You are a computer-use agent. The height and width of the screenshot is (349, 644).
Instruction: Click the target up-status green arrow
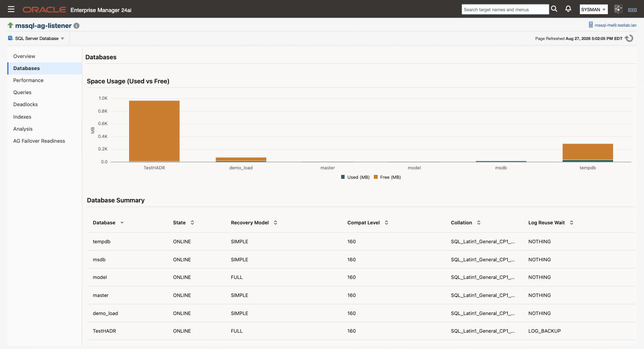coord(10,25)
